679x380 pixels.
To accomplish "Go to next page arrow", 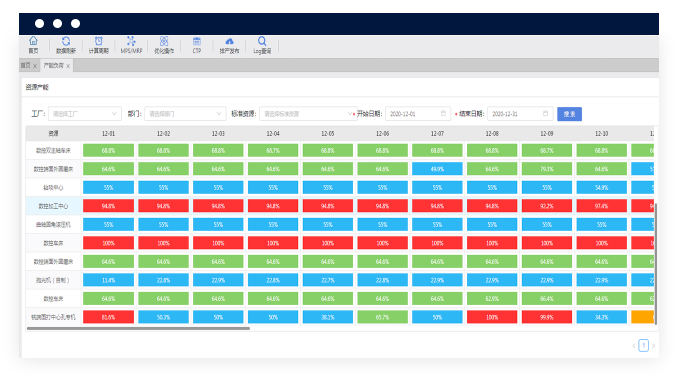I will 653,346.
